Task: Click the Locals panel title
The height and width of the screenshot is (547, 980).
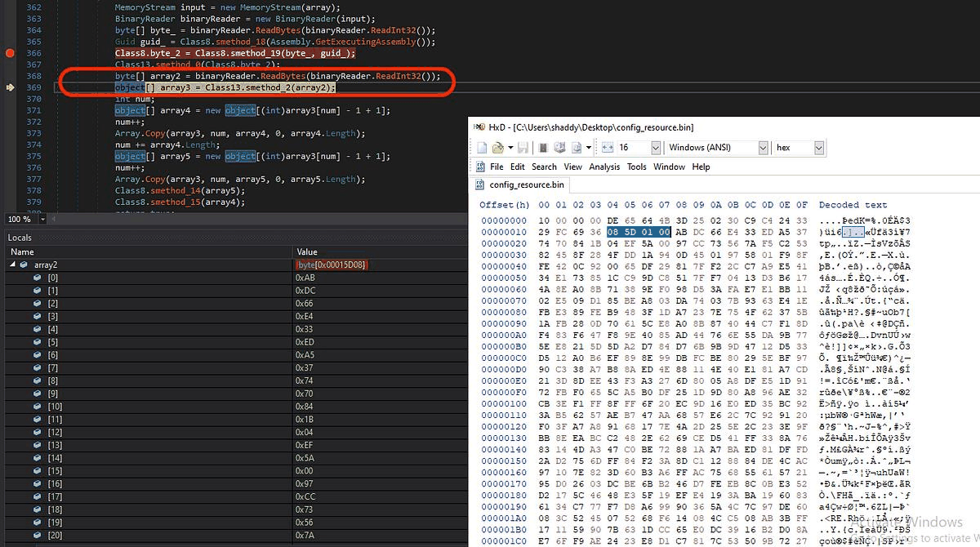Action: (20, 238)
